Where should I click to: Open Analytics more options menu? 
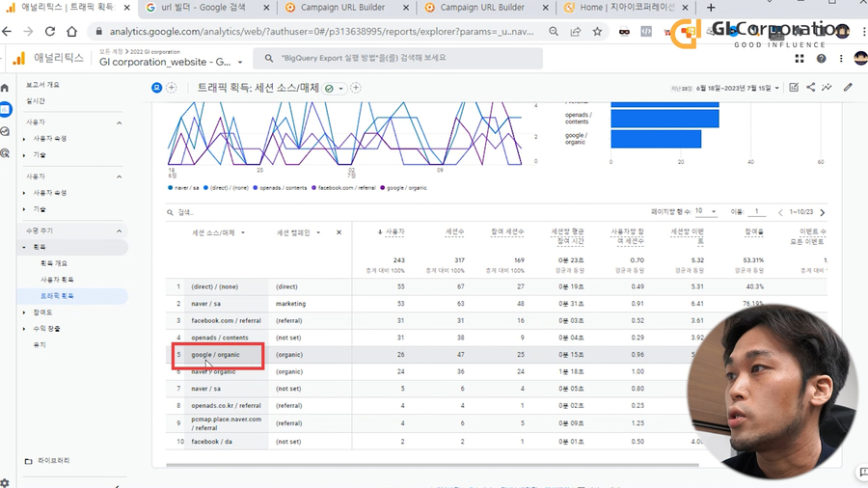(841, 59)
